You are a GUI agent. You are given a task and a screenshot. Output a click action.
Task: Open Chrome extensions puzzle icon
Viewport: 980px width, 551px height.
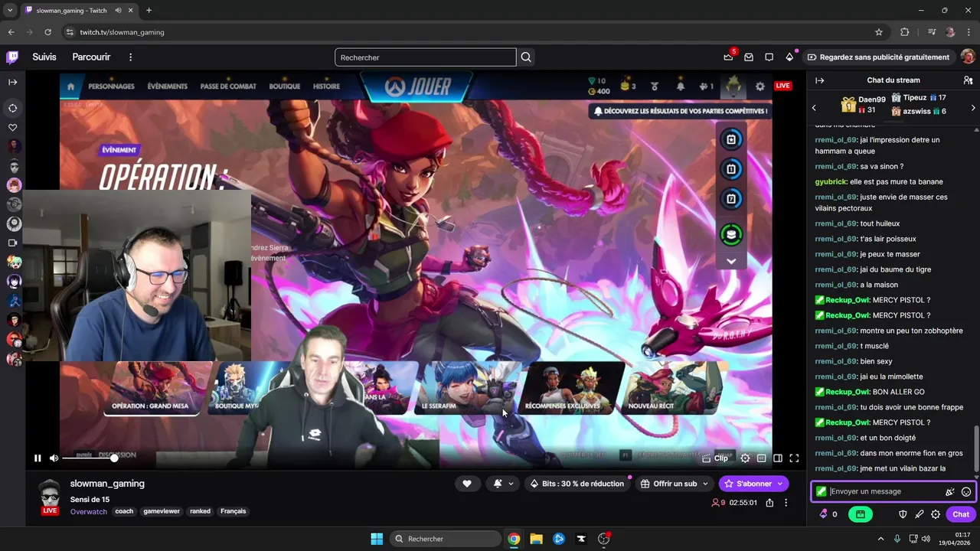point(905,32)
